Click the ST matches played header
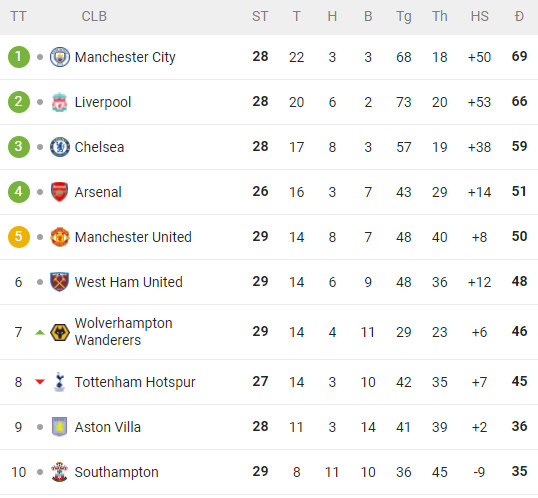The image size is (538, 498). pos(260,16)
